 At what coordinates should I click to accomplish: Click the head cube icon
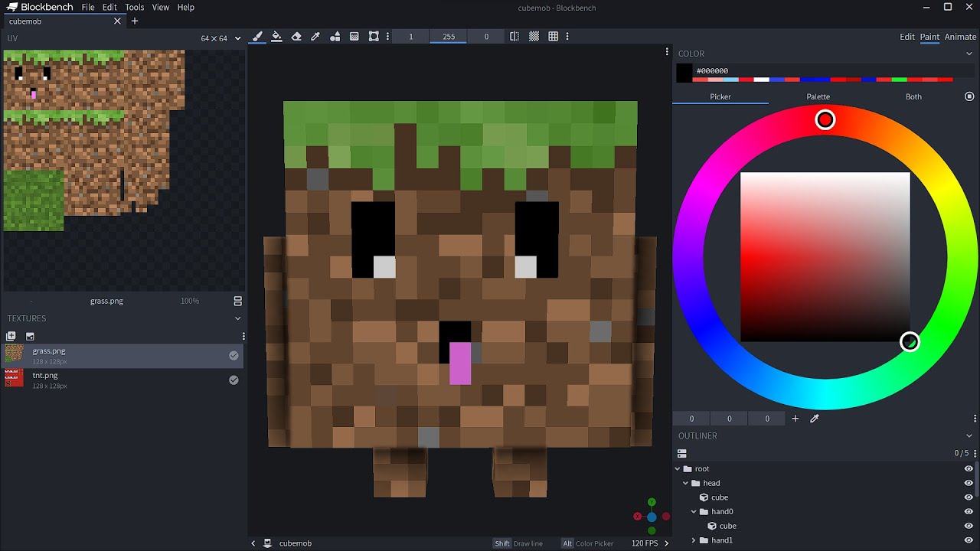pos(704,497)
